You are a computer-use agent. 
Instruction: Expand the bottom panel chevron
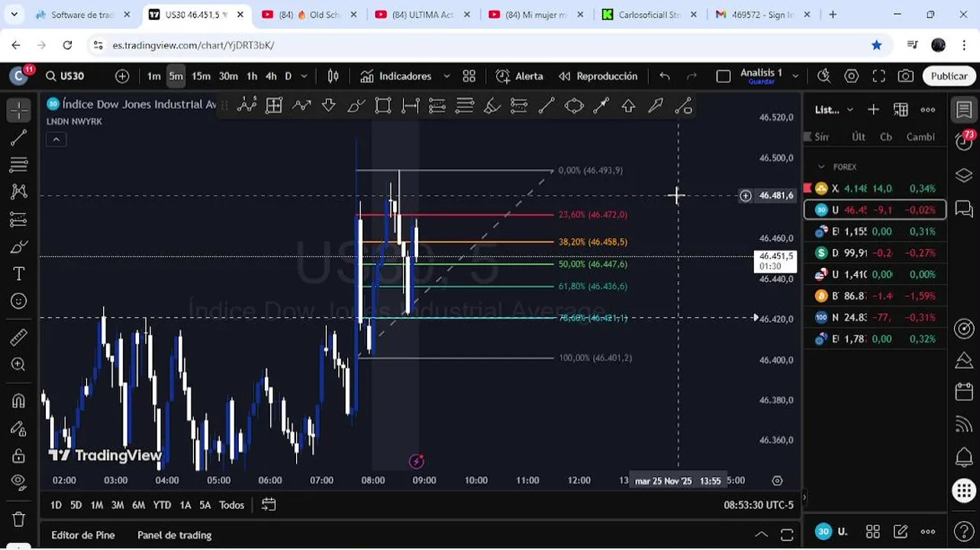(x=761, y=534)
